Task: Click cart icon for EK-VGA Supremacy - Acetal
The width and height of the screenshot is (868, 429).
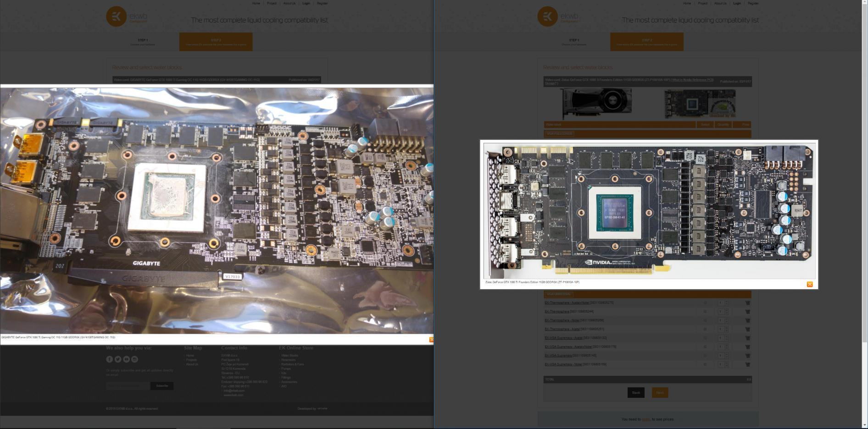Action: (x=747, y=338)
